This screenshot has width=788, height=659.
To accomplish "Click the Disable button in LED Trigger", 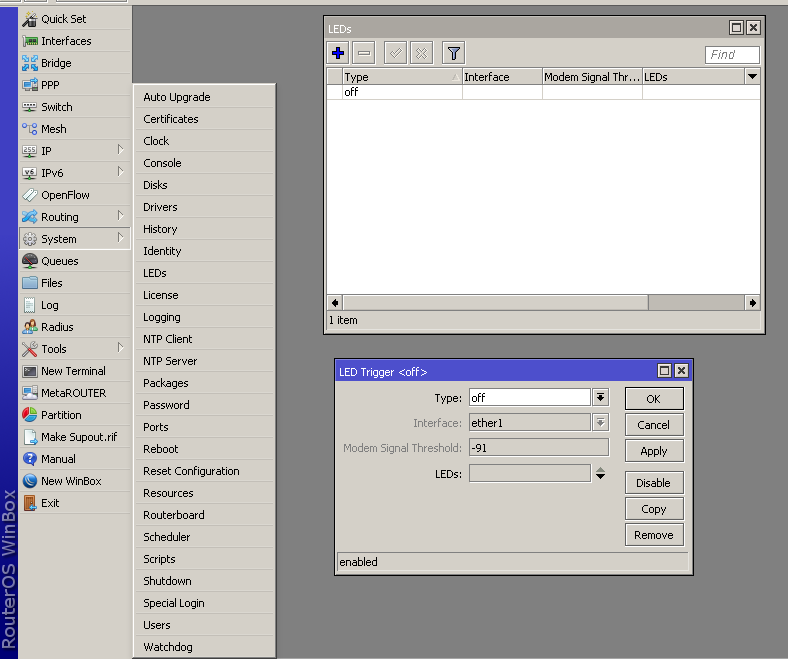I will point(653,482).
